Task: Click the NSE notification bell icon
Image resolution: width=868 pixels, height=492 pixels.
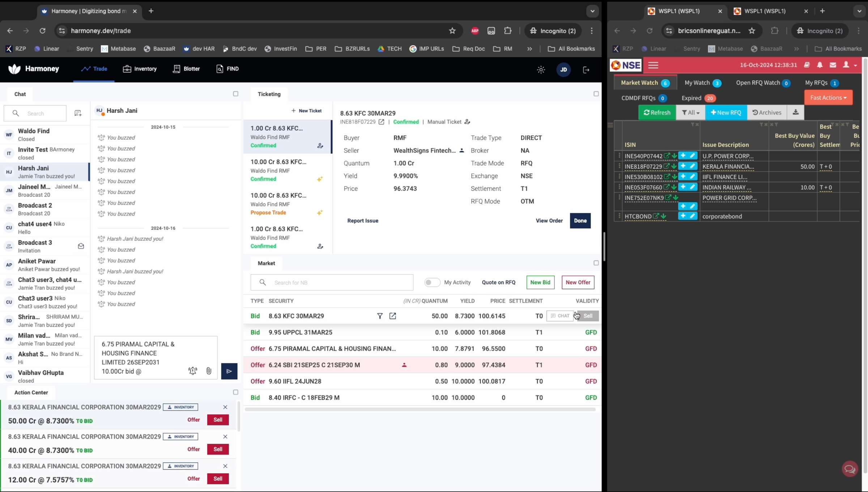Action: click(820, 65)
